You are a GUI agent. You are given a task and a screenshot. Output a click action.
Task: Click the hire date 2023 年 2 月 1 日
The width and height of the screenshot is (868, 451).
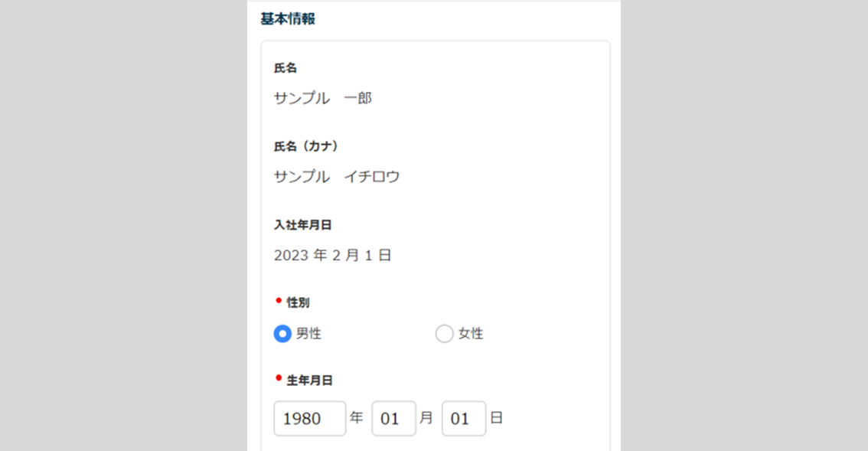coord(333,256)
